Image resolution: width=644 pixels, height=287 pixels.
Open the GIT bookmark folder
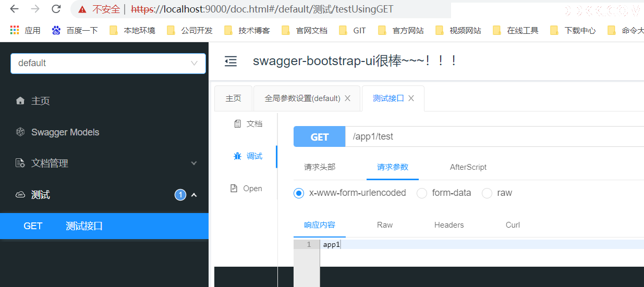pos(353,30)
